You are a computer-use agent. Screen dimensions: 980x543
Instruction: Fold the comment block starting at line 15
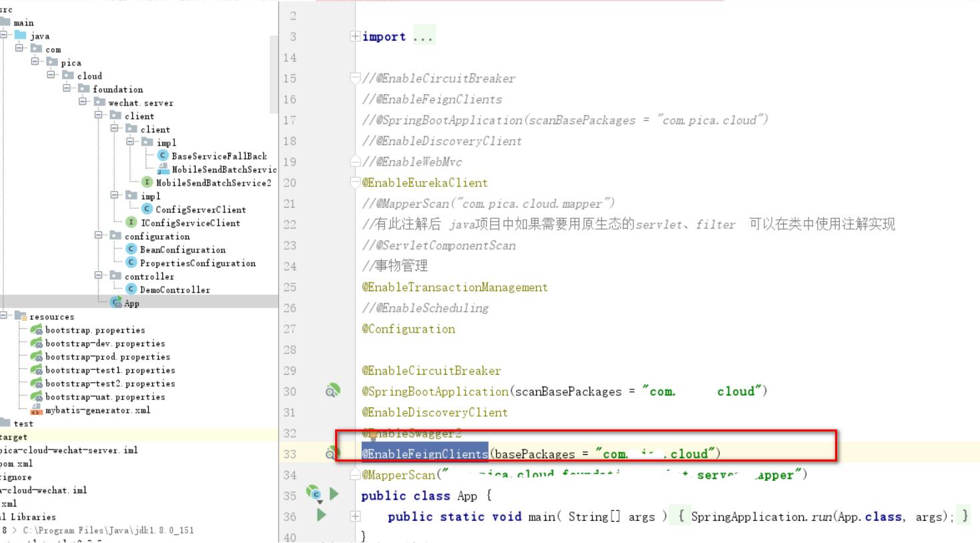tap(355, 78)
